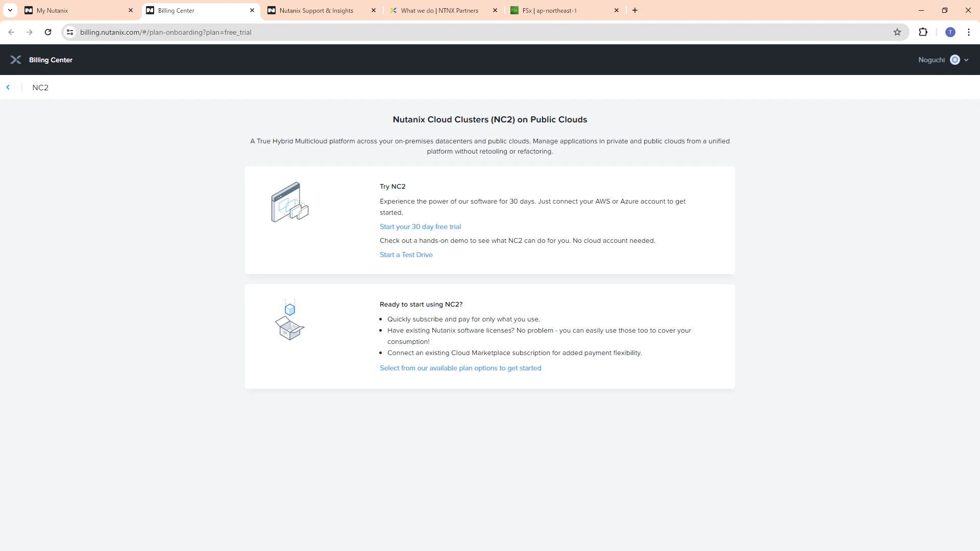Open the tab search dropdown arrow
The height and width of the screenshot is (551, 980).
coord(10,10)
